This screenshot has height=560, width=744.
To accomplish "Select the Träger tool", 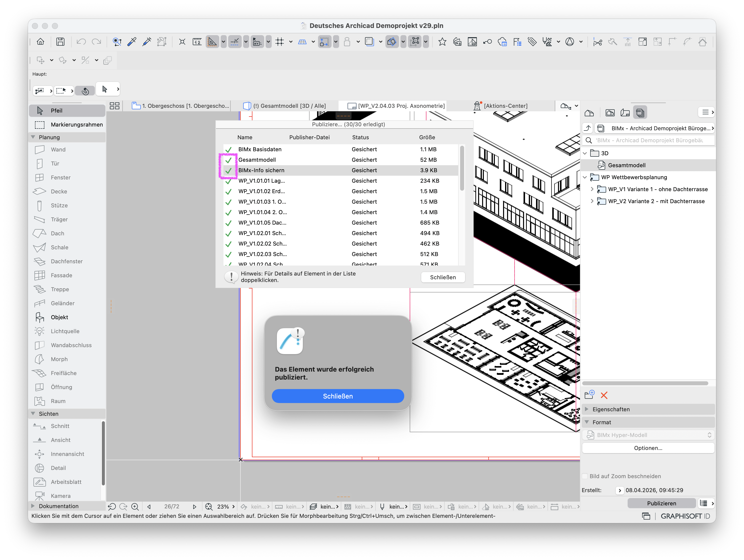I will click(x=67, y=219).
